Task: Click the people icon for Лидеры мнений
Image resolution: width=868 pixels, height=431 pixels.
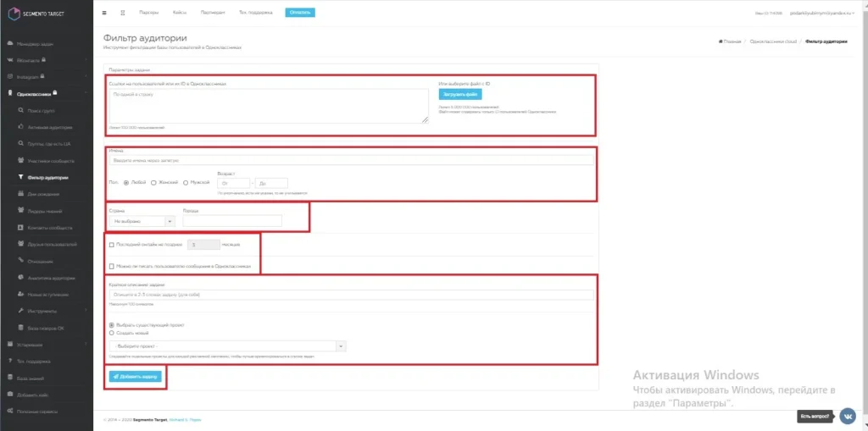Action: pyautogui.click(x=20, y=211)
